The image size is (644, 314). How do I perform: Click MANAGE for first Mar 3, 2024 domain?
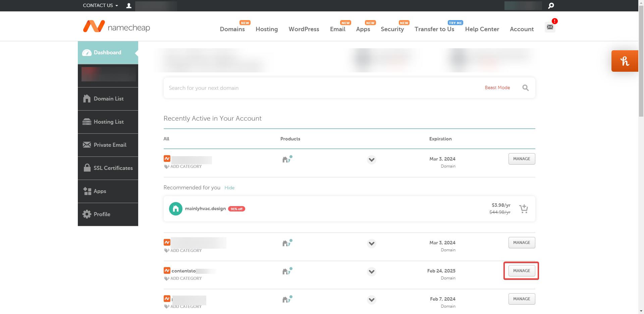tap(522, 159)
